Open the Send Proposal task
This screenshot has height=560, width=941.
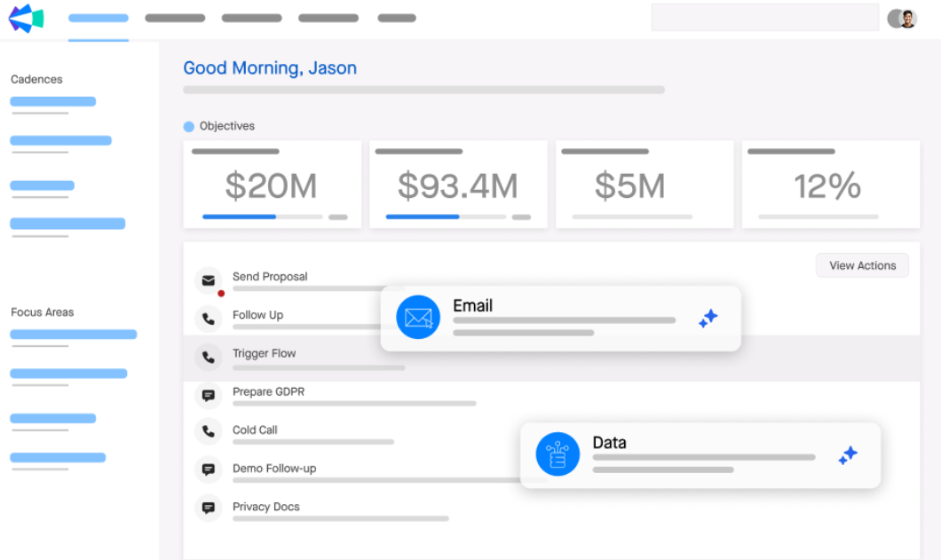click(270, 277)
